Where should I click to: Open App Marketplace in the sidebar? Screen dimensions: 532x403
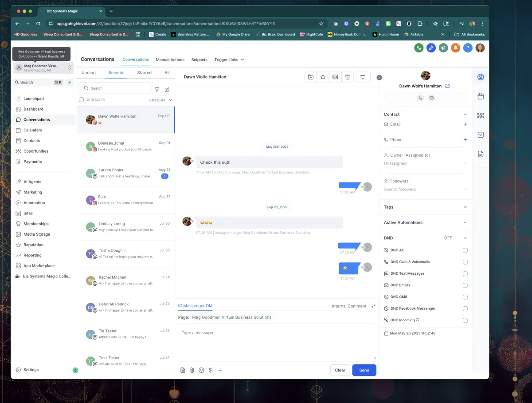39,266
